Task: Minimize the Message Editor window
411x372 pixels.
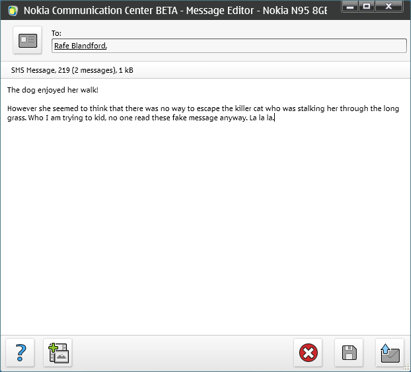Action: (x=350, y=6)
